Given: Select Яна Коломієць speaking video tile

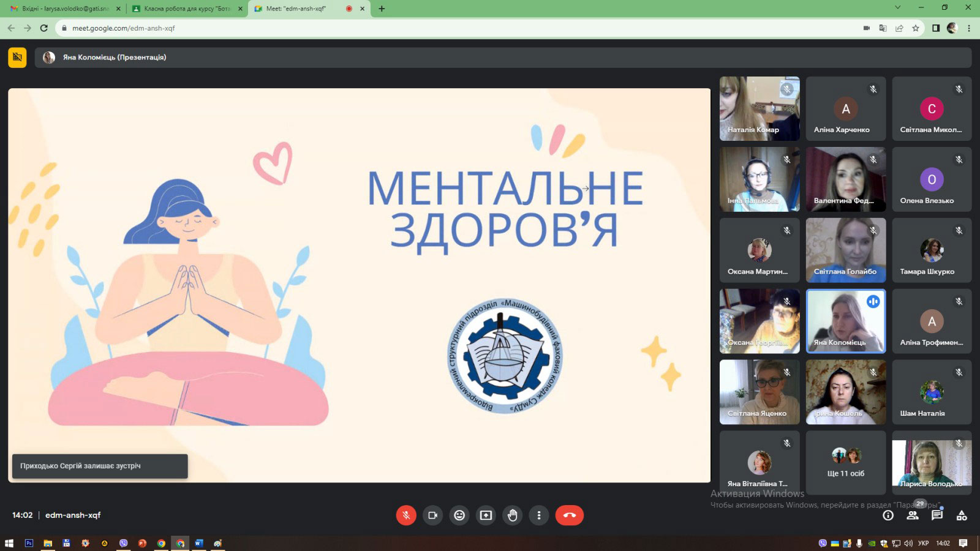Looking at the screenshot, I should (846, 321).
